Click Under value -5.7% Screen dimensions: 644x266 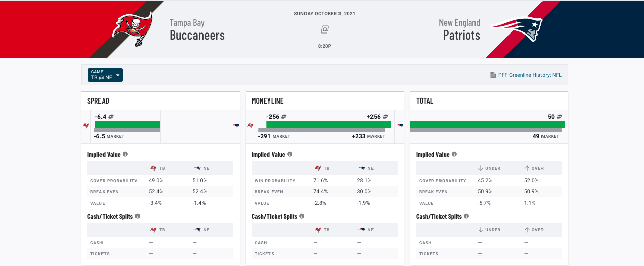click(x=485, y=203)
